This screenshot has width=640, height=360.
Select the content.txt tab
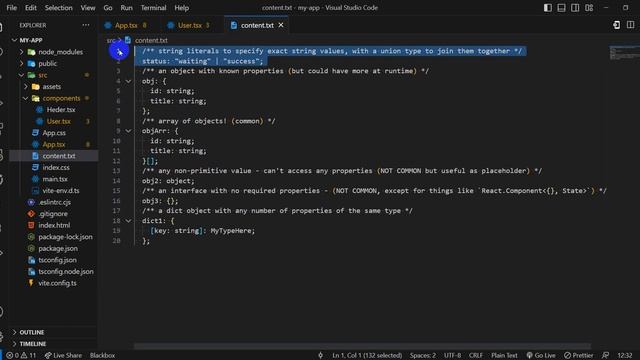pyautogui.click(x=257, y=25)
